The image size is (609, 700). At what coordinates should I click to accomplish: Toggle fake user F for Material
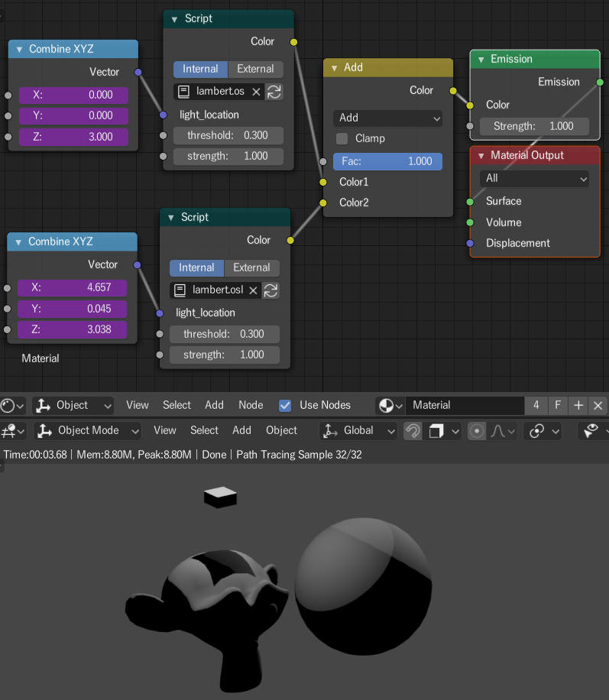point(557,405)
